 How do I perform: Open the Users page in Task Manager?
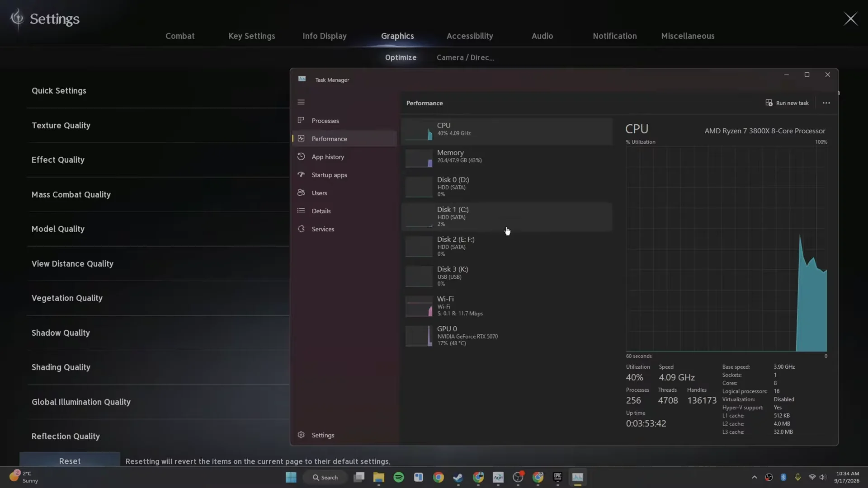344,193
